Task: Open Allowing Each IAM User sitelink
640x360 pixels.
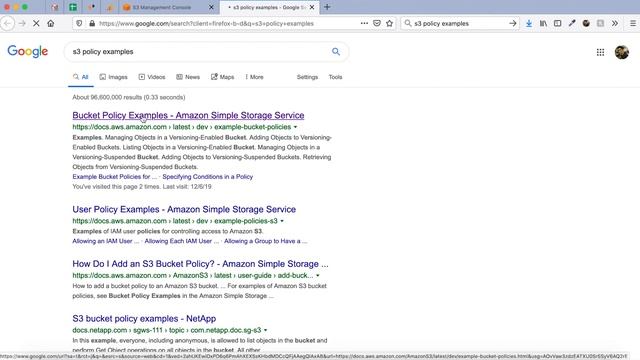Action: [182, 241]
